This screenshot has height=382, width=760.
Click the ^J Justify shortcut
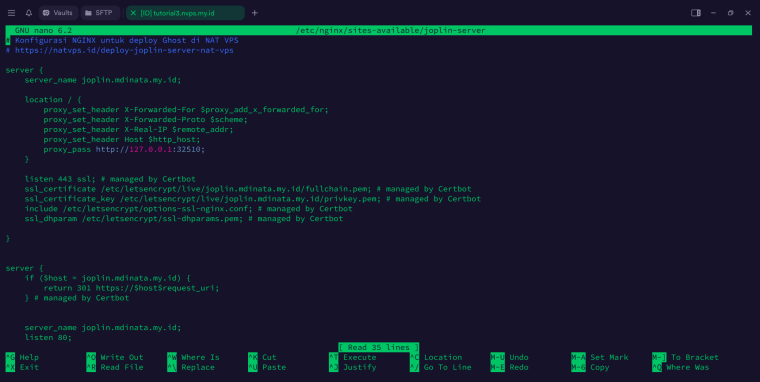tap(352, 367)
